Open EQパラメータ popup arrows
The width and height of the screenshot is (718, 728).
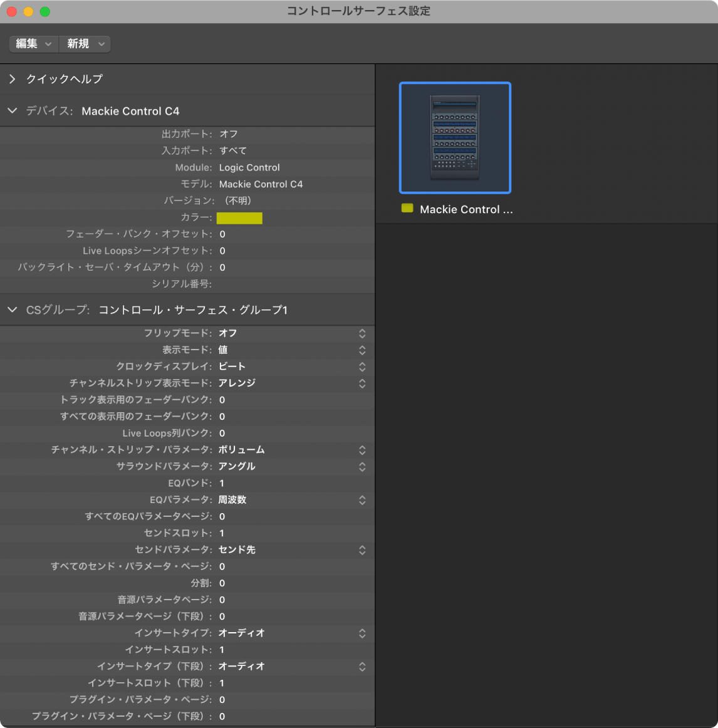click(362, 500)
